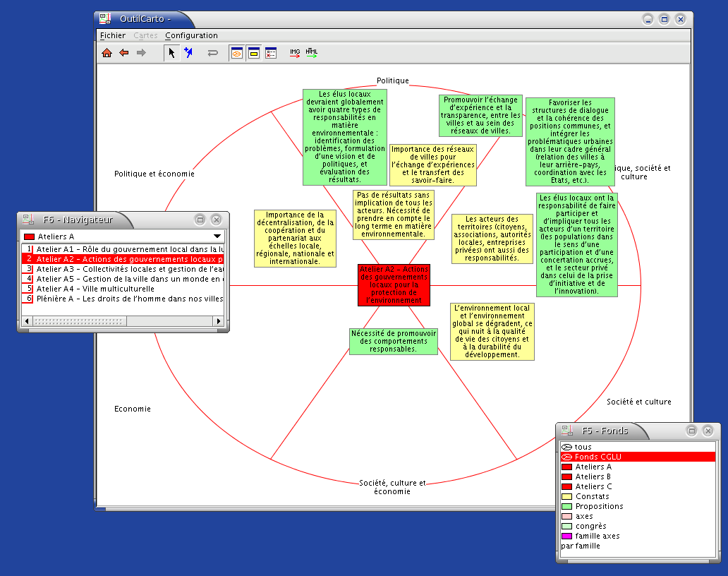Viewport: 728px width, 576px height.
Task: Open the Configuration menu
Action: 191,35
